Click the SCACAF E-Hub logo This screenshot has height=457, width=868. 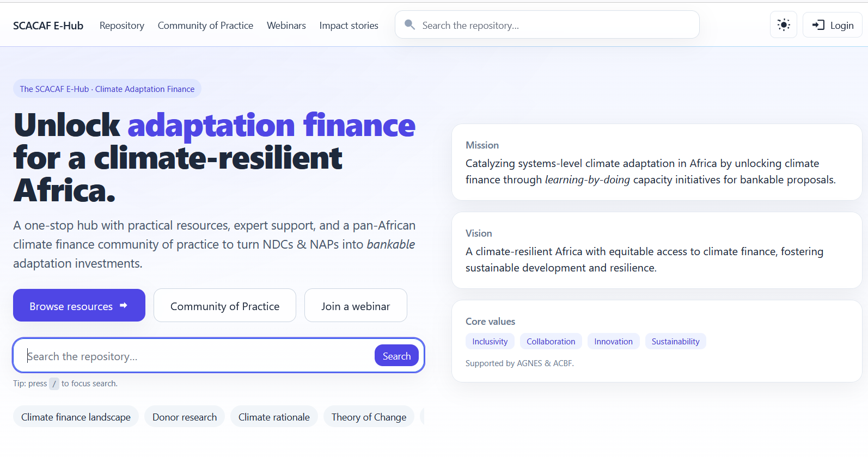coord(48,25)
